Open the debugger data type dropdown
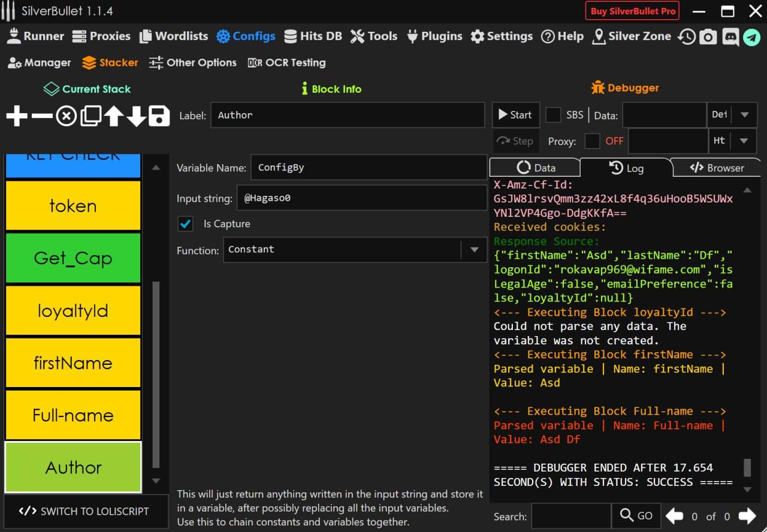 click(x=744, y=115)
